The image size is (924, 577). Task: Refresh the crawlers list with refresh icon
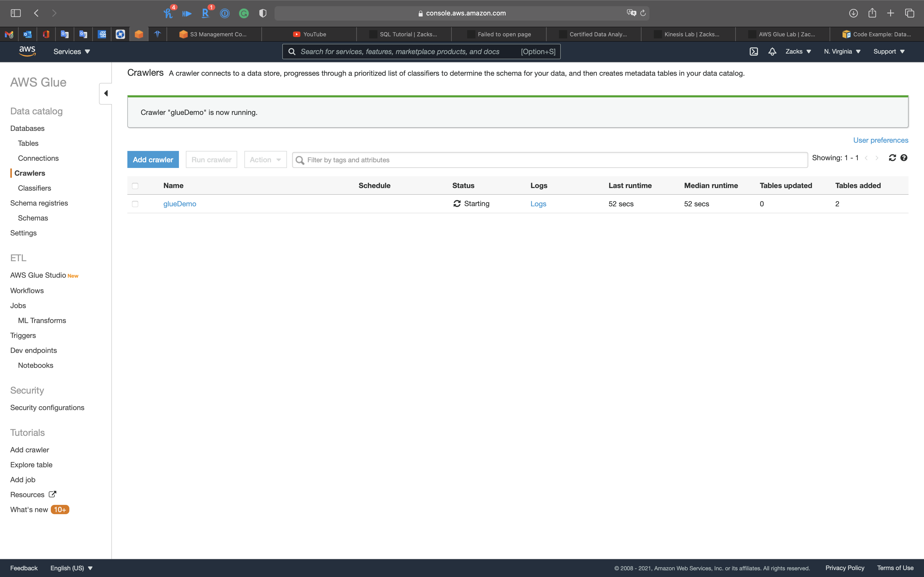(x=892, y=158)
